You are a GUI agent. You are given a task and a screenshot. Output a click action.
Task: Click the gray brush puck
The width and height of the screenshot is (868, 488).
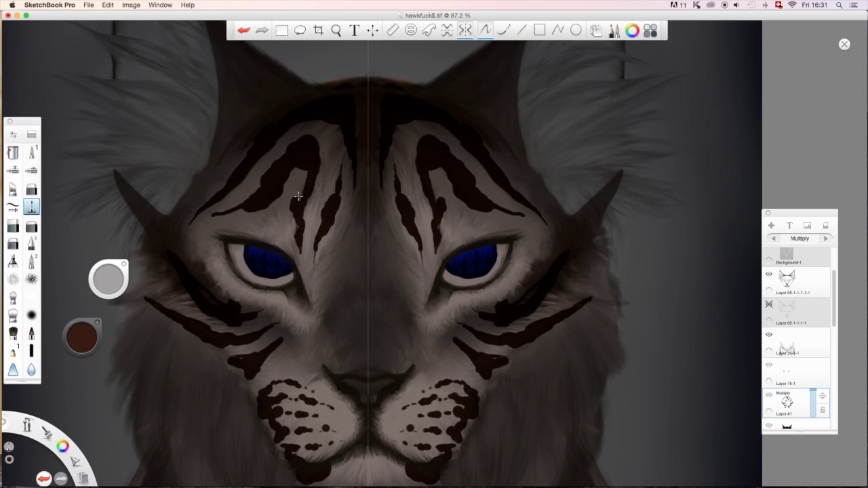pos(108,279)
